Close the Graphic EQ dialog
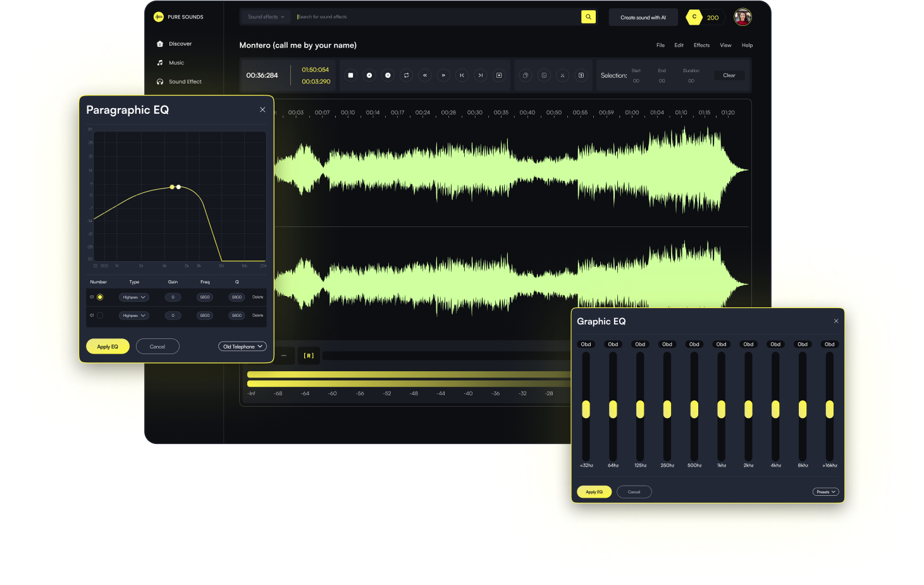 coord(836,321)
